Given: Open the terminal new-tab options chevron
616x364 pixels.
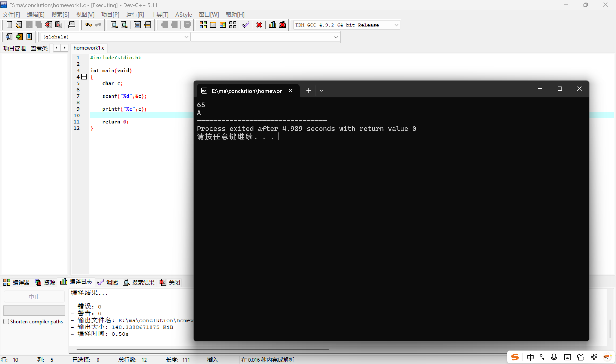Looking at the screenshot, I should 321,91.
